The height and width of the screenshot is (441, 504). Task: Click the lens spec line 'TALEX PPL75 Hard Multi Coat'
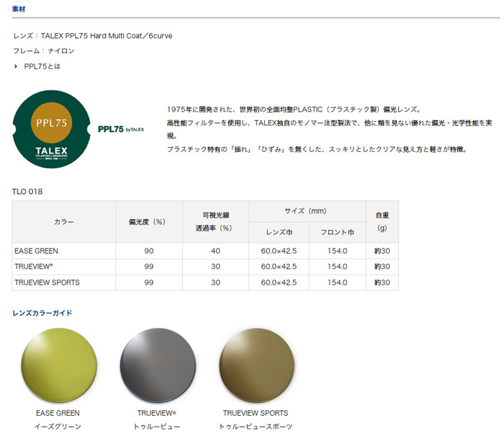pos(91,36)
